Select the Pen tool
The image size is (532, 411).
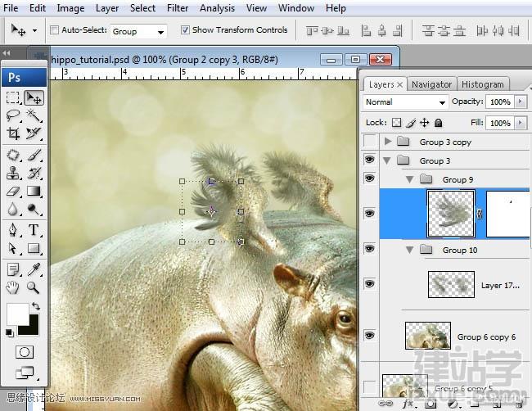click(13, 230)
